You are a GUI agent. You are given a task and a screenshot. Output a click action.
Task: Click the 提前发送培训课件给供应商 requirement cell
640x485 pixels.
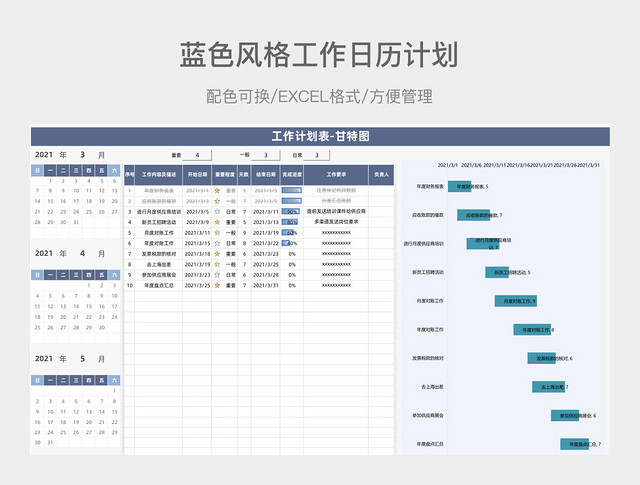click(x=336, y=211)
